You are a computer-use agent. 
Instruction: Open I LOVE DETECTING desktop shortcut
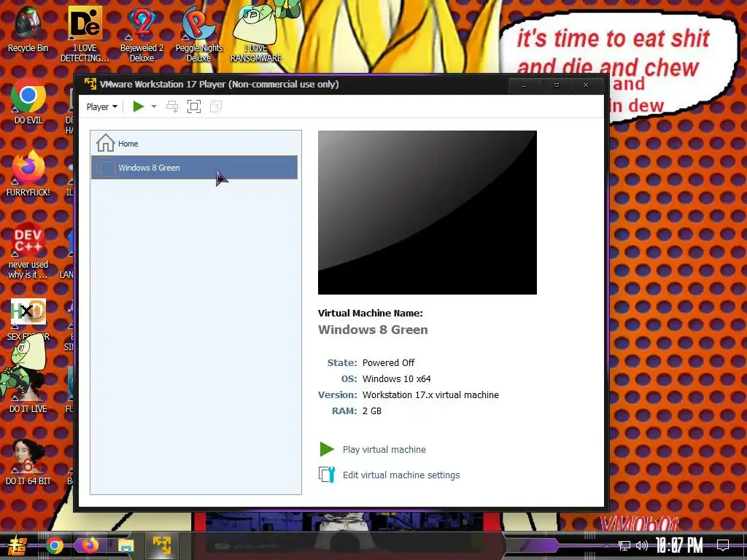85,34
